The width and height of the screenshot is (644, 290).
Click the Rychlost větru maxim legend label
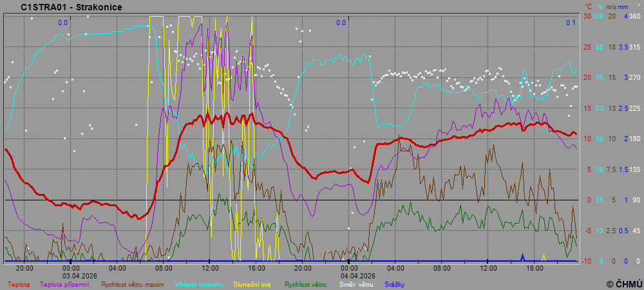(132, 284)
